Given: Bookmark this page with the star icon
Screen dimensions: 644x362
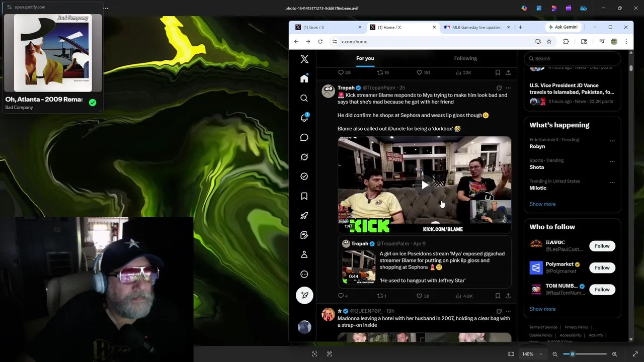Looking at the screenshot, I should coord(549,42).
